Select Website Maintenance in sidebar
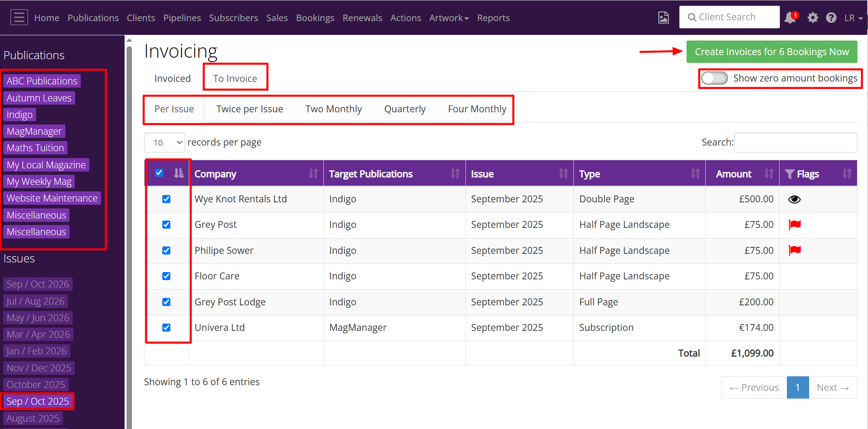The image size is (868, 429). 52,198
